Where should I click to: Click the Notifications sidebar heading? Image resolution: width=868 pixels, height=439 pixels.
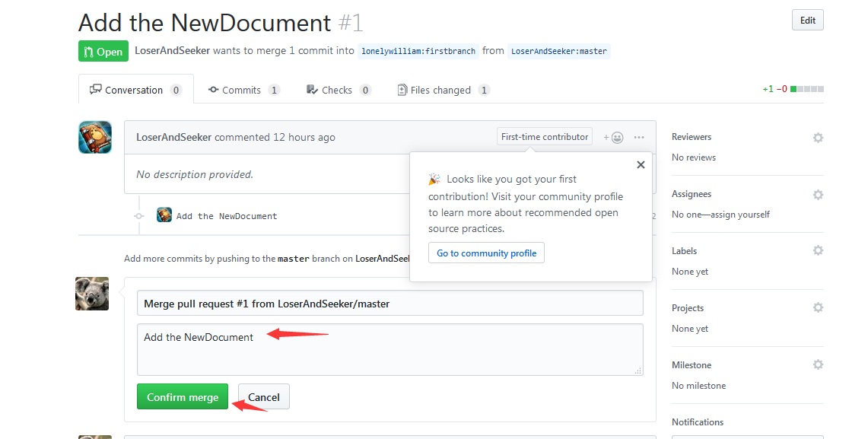point(698,422)
